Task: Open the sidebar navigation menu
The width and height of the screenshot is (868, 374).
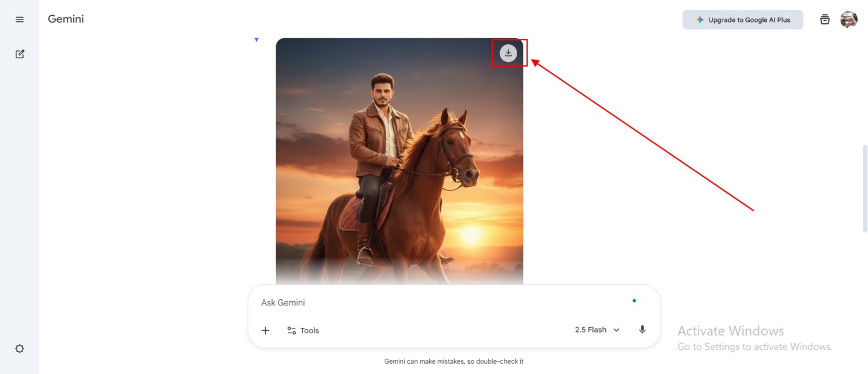Action: click(19, 19)
